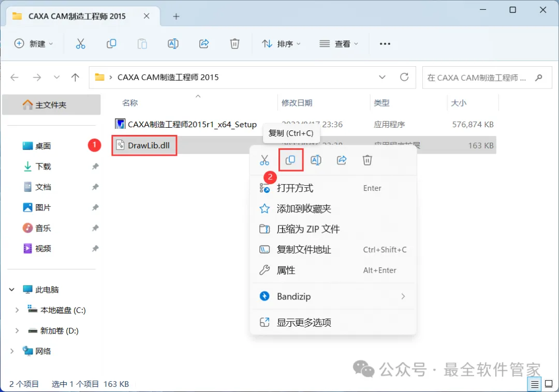Select the CAXA制造工程师2015r1_x64_Setup file
Screen dimensions: 559x392
pos(186,124)
